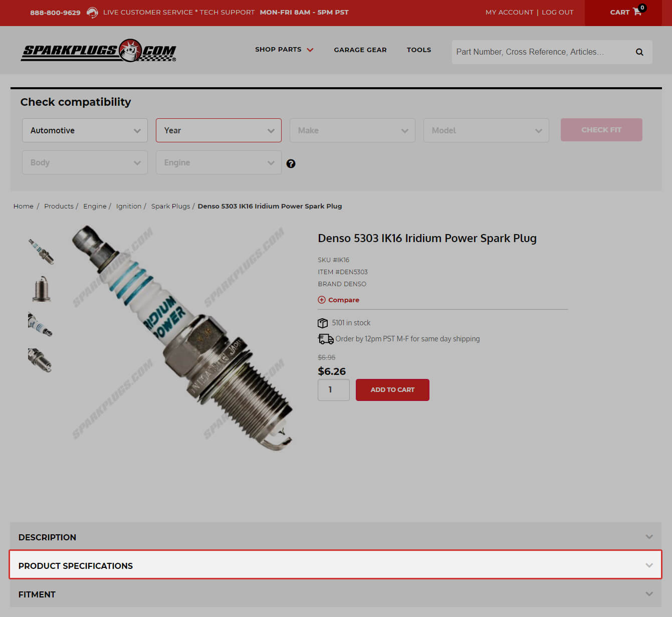Screen dimensions: 672x617
Task: Click the live customer service headset icon
Action: point(92,13)
